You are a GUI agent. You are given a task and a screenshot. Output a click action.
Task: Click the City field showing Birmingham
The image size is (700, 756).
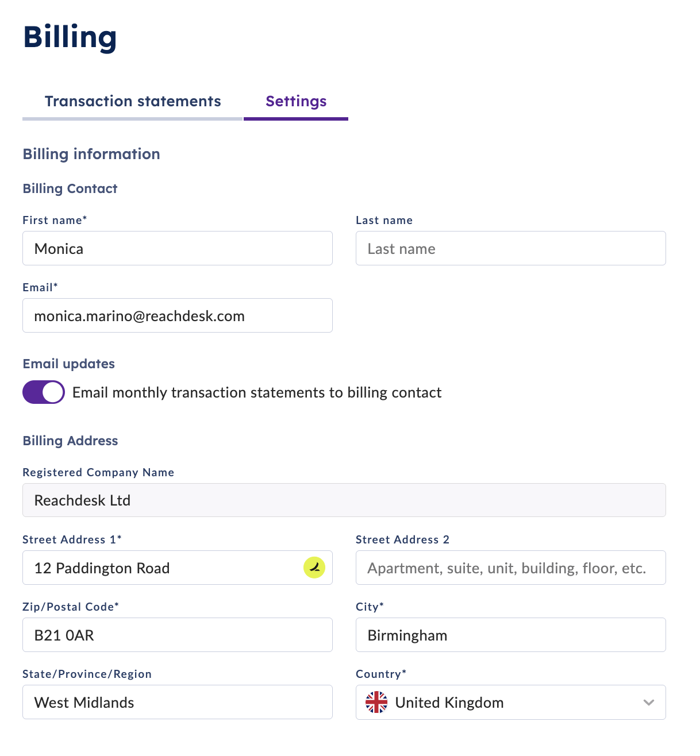(510, 635)
